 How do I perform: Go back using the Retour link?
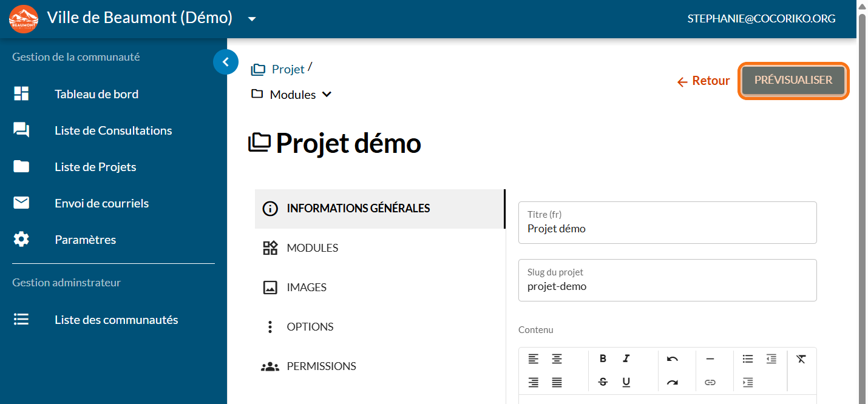pos(704,81)
